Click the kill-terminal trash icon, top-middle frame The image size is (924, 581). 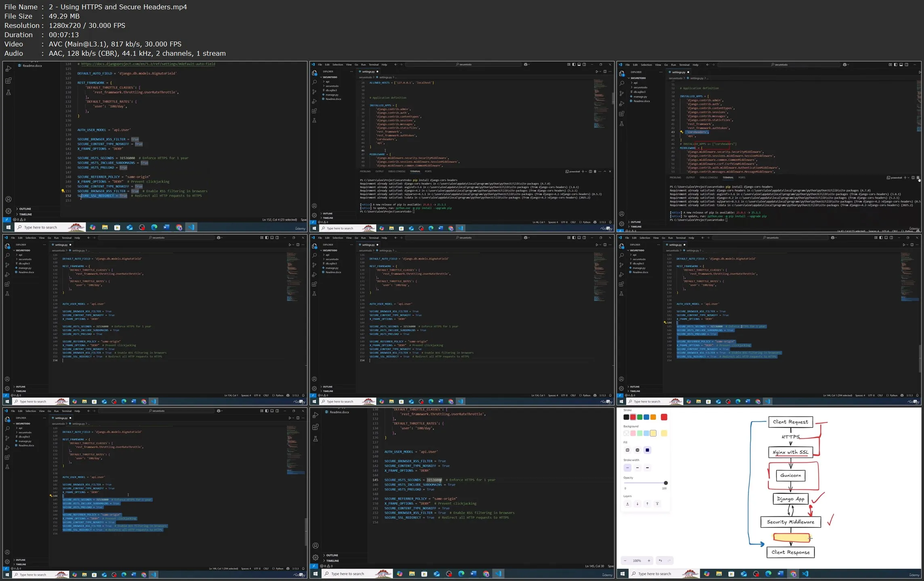[595, 172]
